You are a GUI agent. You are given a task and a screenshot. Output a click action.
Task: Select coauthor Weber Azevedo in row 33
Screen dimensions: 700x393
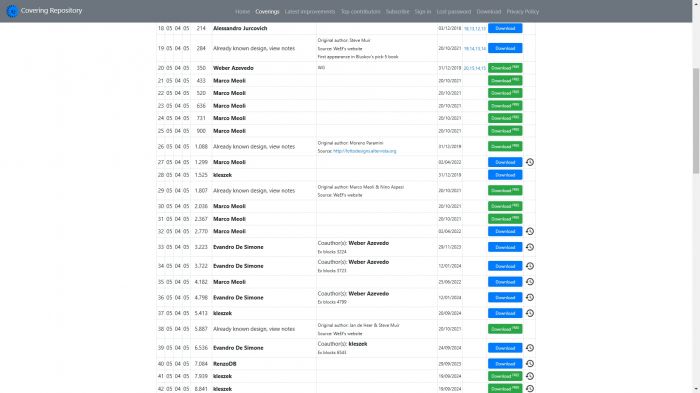[368, 243]
